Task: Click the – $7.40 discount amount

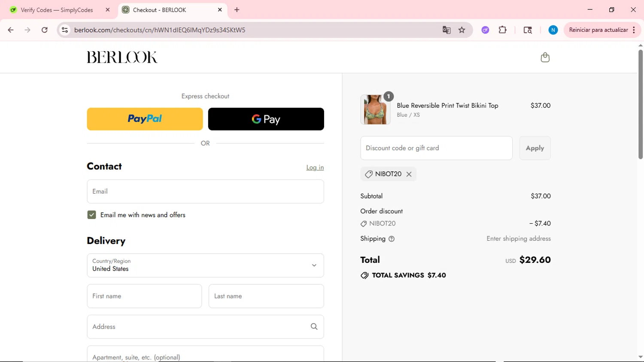Action: 540,224
